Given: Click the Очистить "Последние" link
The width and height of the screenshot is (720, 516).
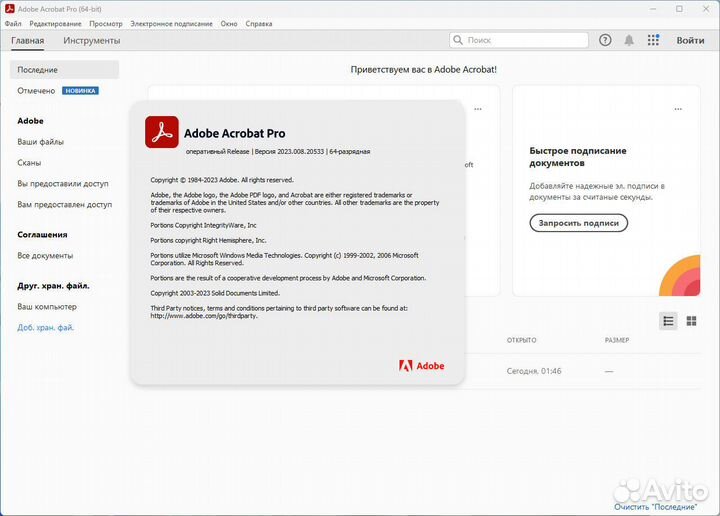Looking at the screenshot, I should tap(655, 507).
